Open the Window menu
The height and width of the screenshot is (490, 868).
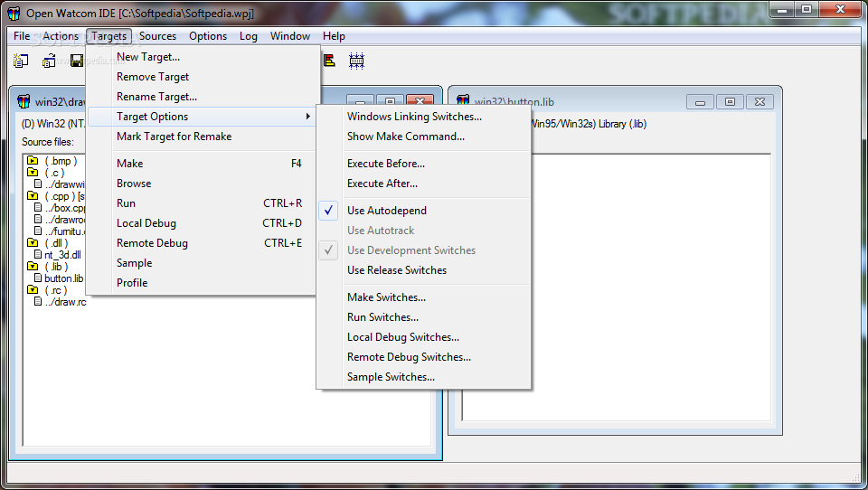290,36
